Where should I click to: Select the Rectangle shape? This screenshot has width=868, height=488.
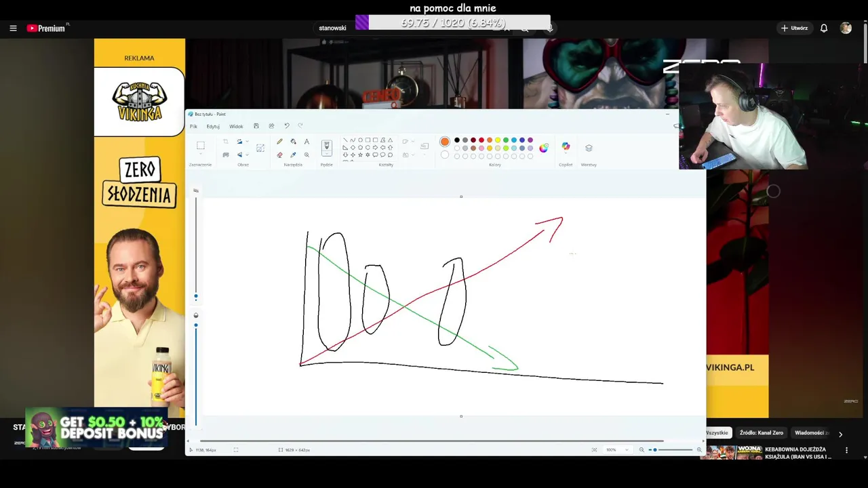[x=368, y=140]
